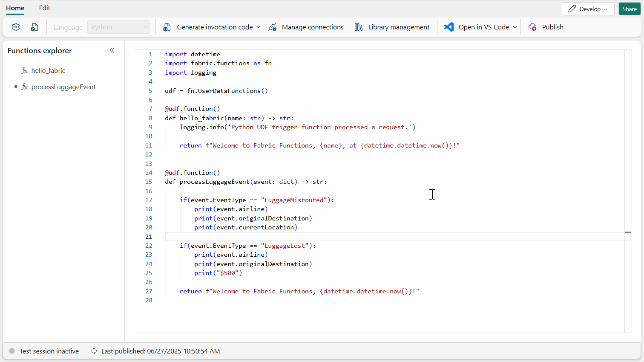Open the Develop mode dropdown

pos(587,9)
